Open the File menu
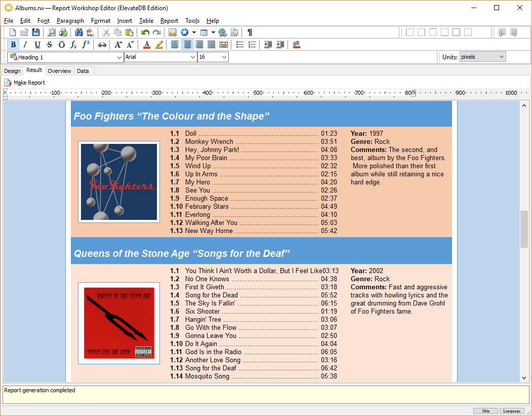 (x=9, y=21)
